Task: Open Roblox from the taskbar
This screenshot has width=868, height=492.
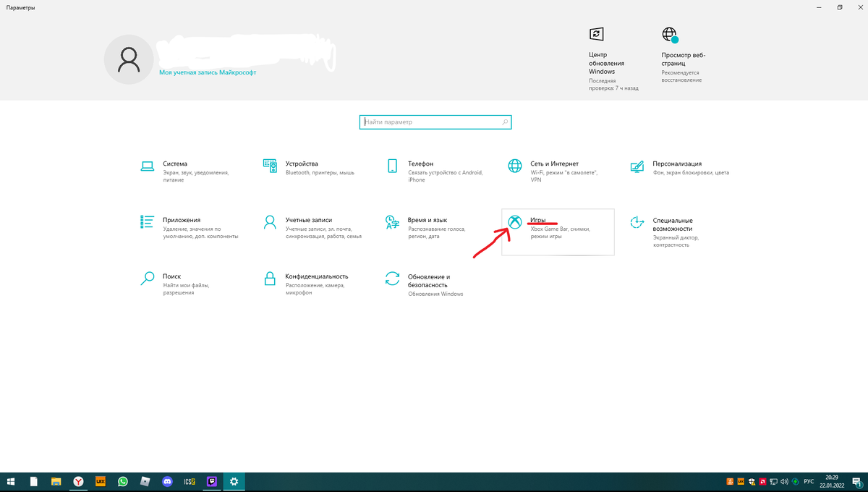Action: pyautogui.click(x=145, y=481)
